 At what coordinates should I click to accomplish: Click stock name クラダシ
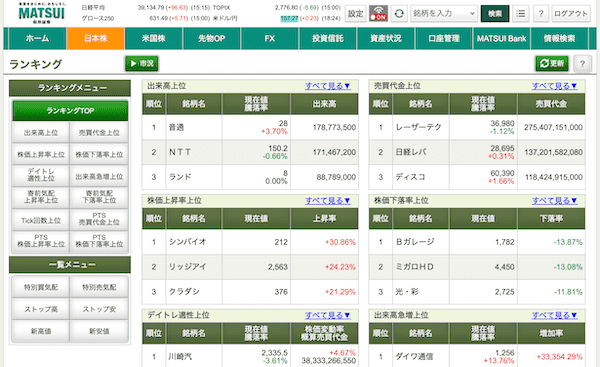(x=184, y=292)
